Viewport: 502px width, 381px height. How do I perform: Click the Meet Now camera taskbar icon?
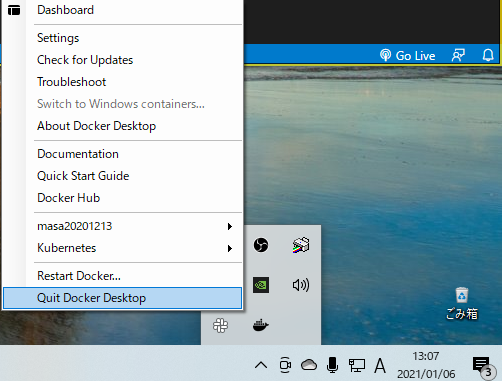coord(285,365)
